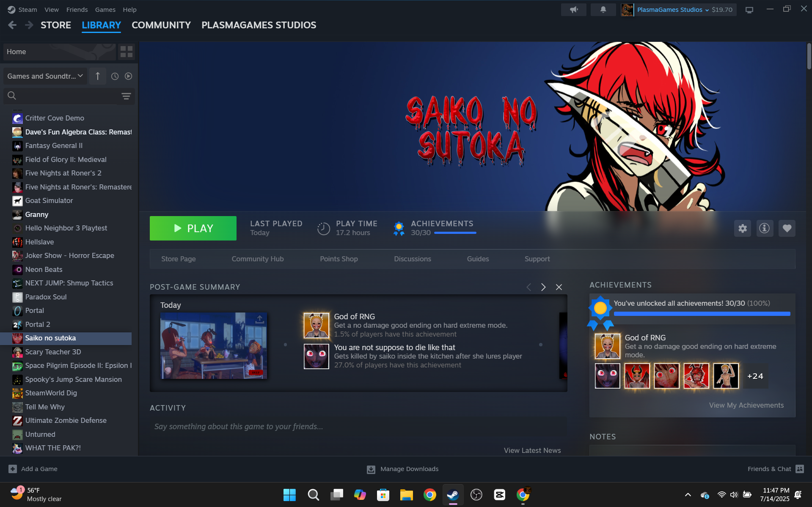812x507 pixels.
Task: Open the Support link
Action: 537,259
